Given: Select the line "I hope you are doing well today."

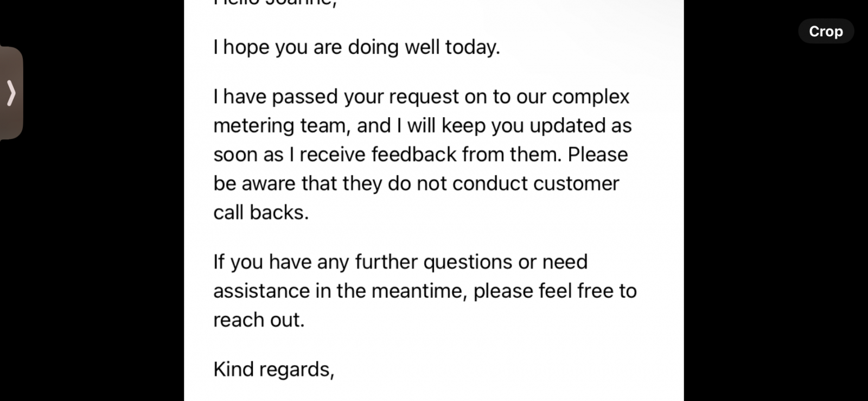Looking at the screenshot, I should tap(356, 47).
